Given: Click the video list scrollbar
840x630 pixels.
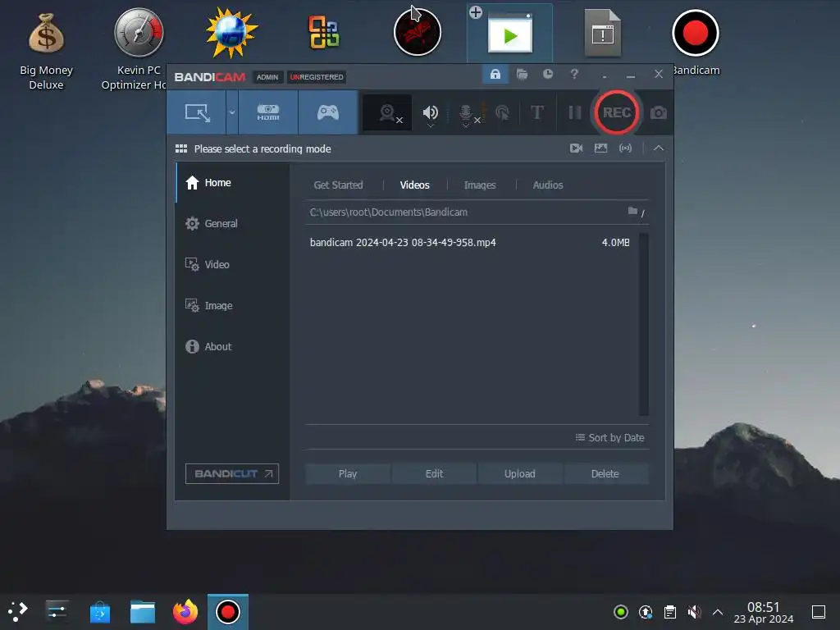Looking at the screenshot, I should point(643,324).
